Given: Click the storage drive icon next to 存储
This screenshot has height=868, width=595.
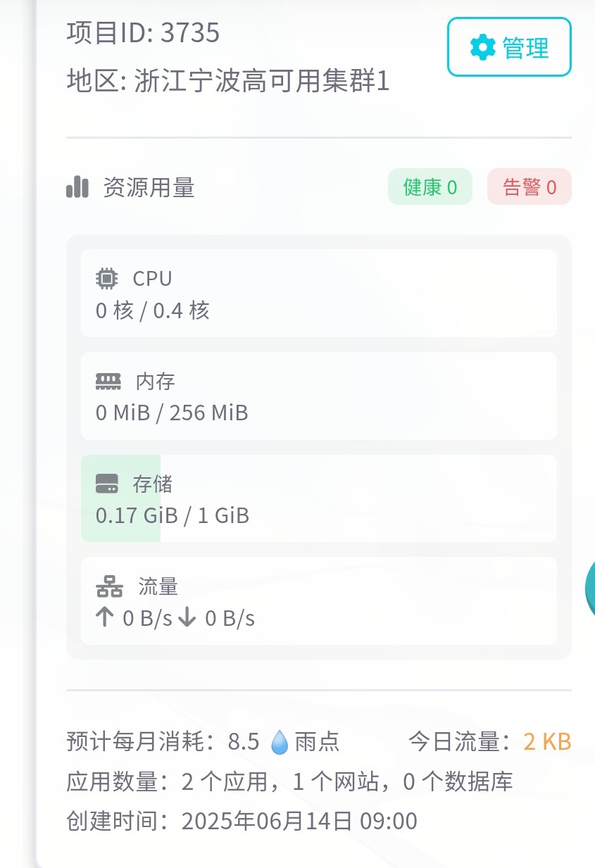Looking at the screenshot, I should 107,484.
